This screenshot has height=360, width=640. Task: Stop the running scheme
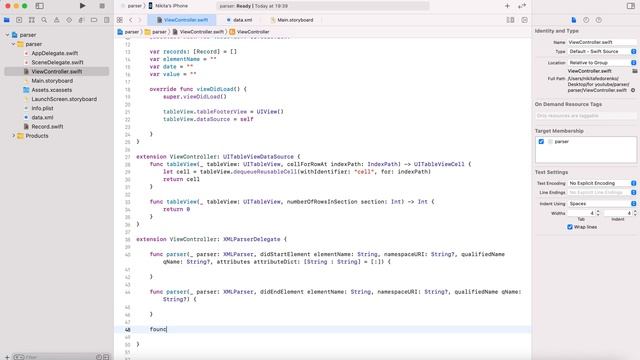click(x=102, y=6)
